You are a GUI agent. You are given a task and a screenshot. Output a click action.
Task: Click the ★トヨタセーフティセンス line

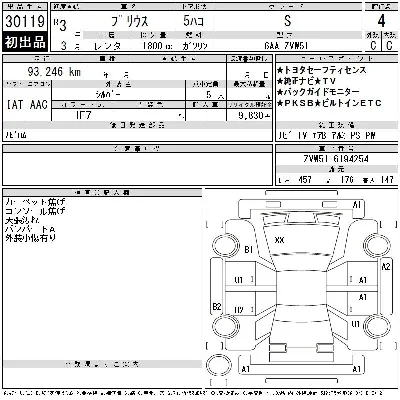coord(321,70)
